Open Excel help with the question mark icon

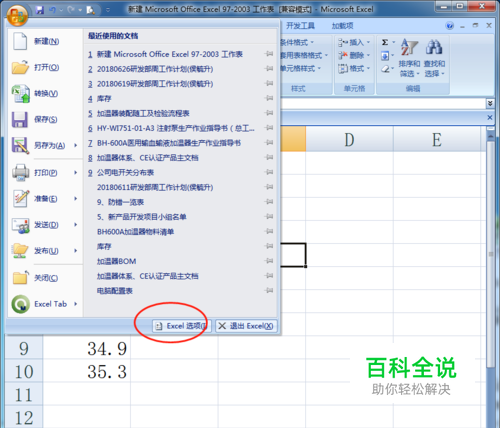click(x=450, y=26)
